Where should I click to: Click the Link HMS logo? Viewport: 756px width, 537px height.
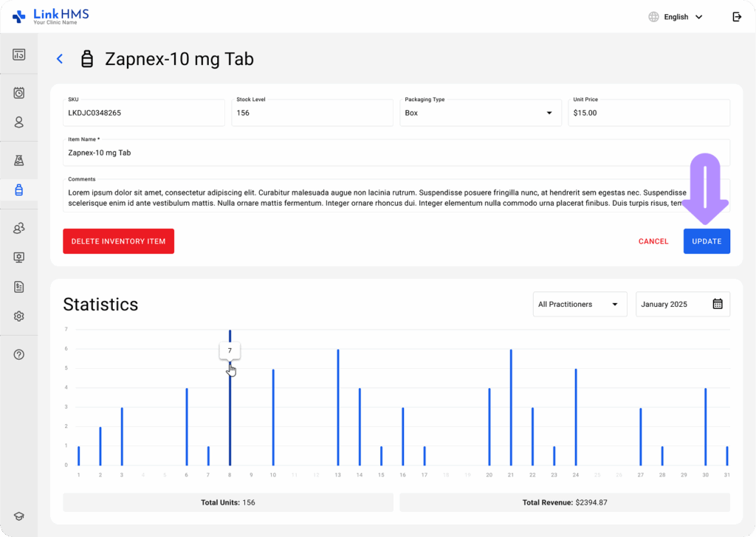pos(51,17)
